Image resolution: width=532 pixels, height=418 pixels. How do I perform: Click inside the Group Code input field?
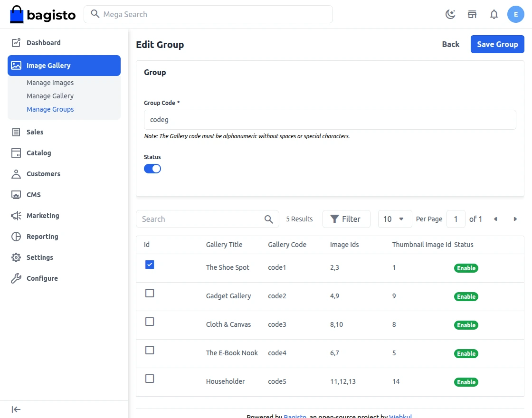pos(330,119)
